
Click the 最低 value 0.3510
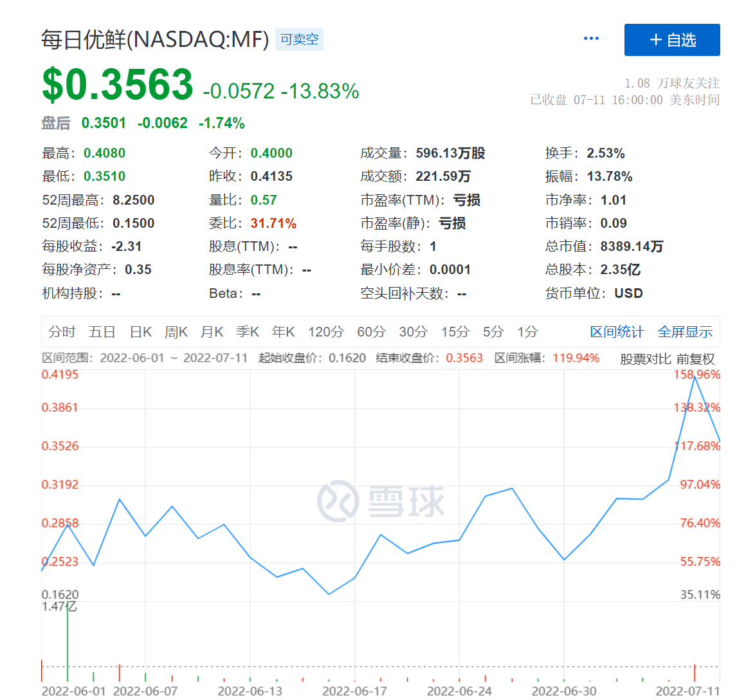pyautogui.click(x=104, y=176)
